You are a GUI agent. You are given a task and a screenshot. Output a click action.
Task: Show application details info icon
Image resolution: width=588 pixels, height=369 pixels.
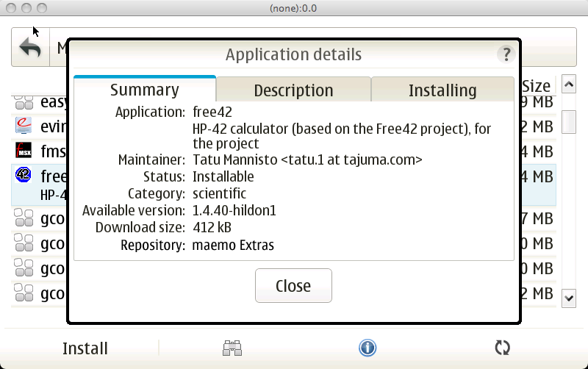click(x=367, y=348)
